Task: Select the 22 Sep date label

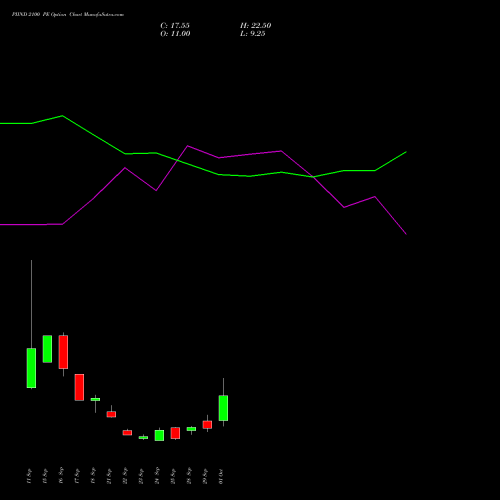Action: click(125, 476)
